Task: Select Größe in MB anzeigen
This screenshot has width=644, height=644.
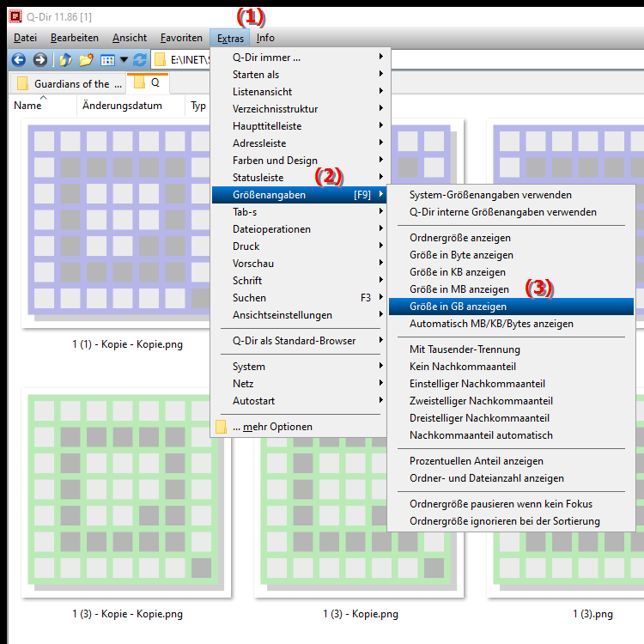Action: click(511, 289)
